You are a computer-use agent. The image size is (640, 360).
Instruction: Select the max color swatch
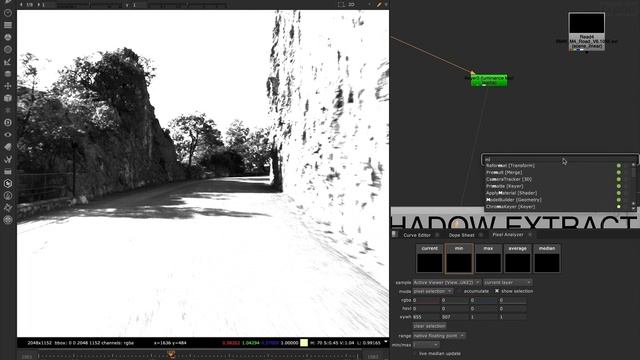click(488, 258)
